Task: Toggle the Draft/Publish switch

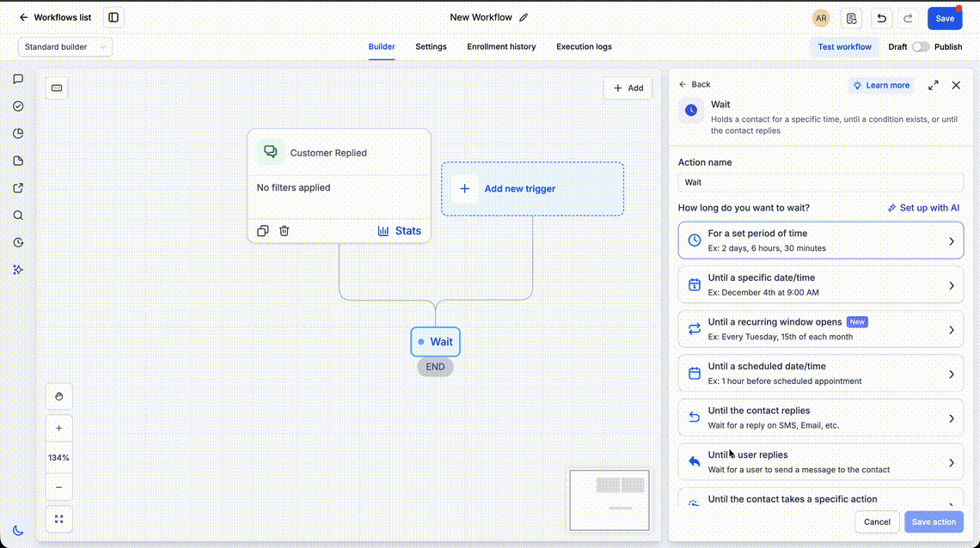Action: [x=920, y=46]
